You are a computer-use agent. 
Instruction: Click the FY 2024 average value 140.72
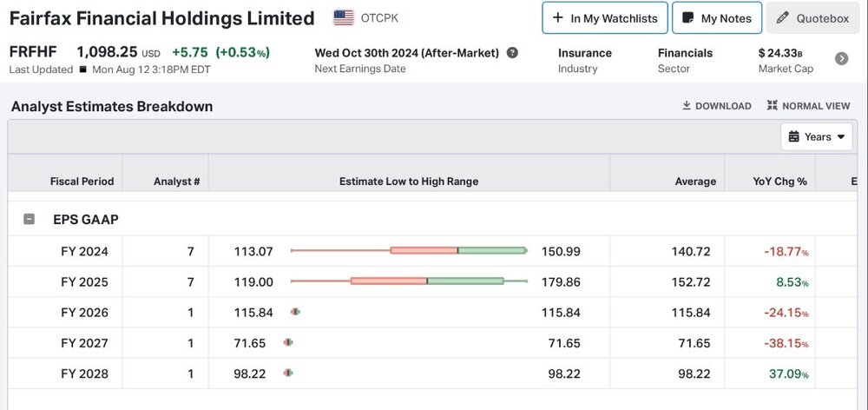691,252
